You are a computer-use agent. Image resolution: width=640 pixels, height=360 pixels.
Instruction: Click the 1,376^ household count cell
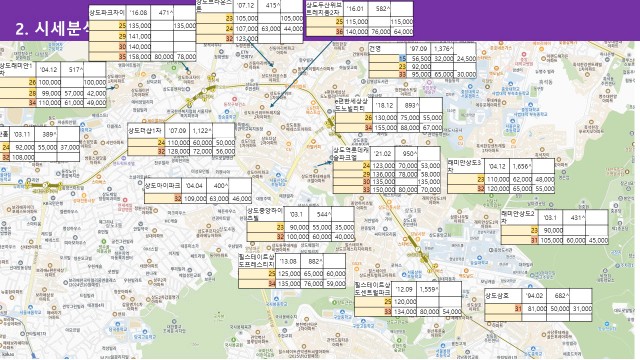[443, 49]
